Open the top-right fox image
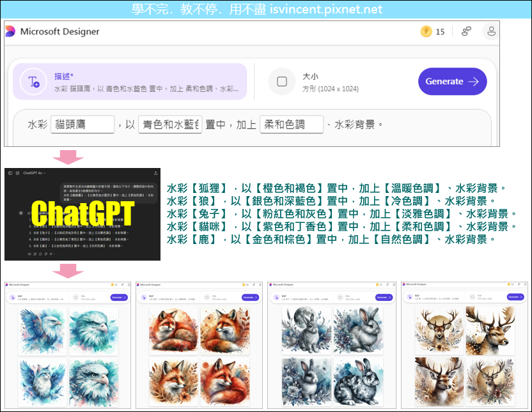Image resolution: width=532 pixels, height=412 pixels. 225,331
